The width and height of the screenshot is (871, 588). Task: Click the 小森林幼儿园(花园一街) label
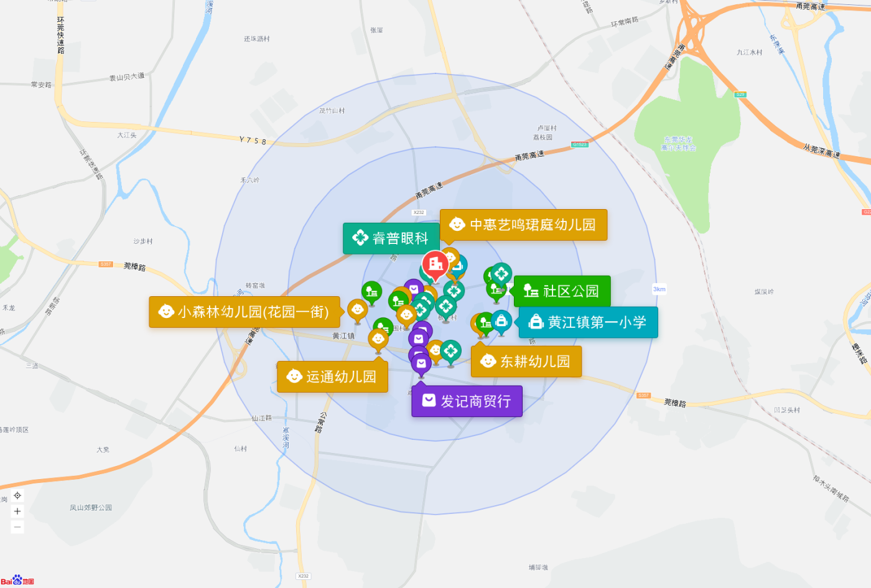click(x=245, y=312)
